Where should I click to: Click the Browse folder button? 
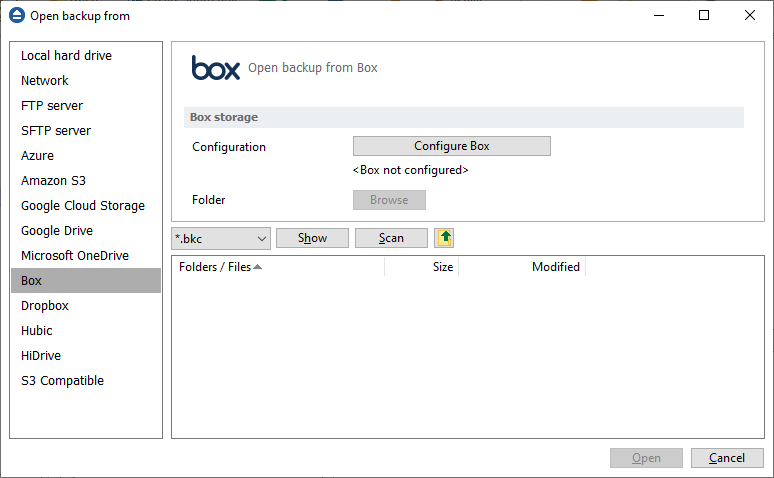click(389, 200)
